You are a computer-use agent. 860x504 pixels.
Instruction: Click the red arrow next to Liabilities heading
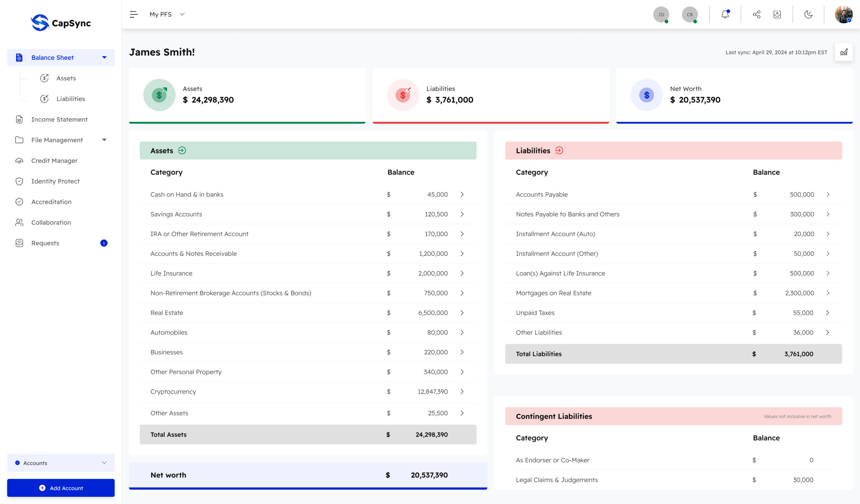tap(559, 151)
